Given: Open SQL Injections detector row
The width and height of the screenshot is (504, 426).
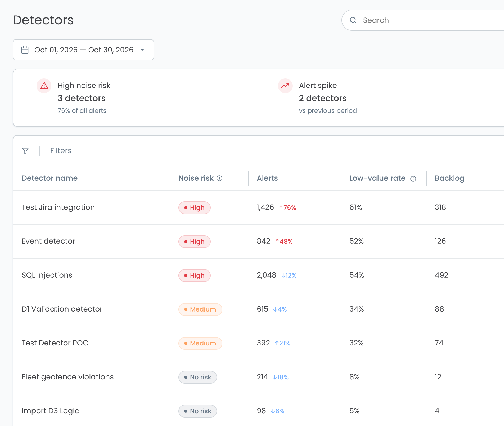Looking at the screenshot, I should tap(258, 275).
